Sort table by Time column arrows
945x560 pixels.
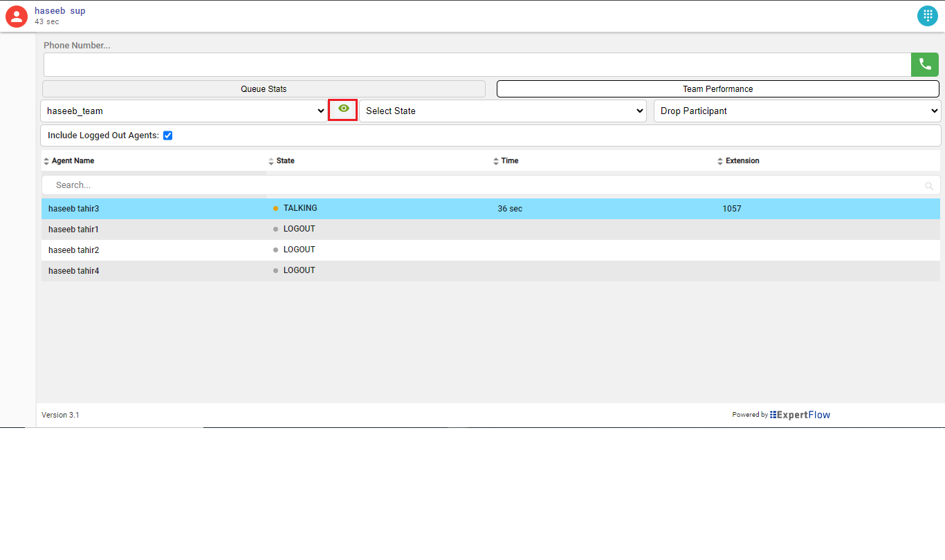click(496, 161)
